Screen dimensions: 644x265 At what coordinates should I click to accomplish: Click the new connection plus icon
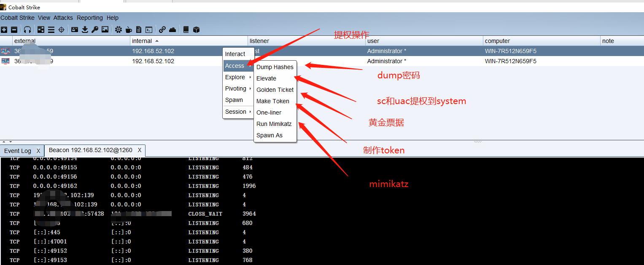click(x=4, y=29)
